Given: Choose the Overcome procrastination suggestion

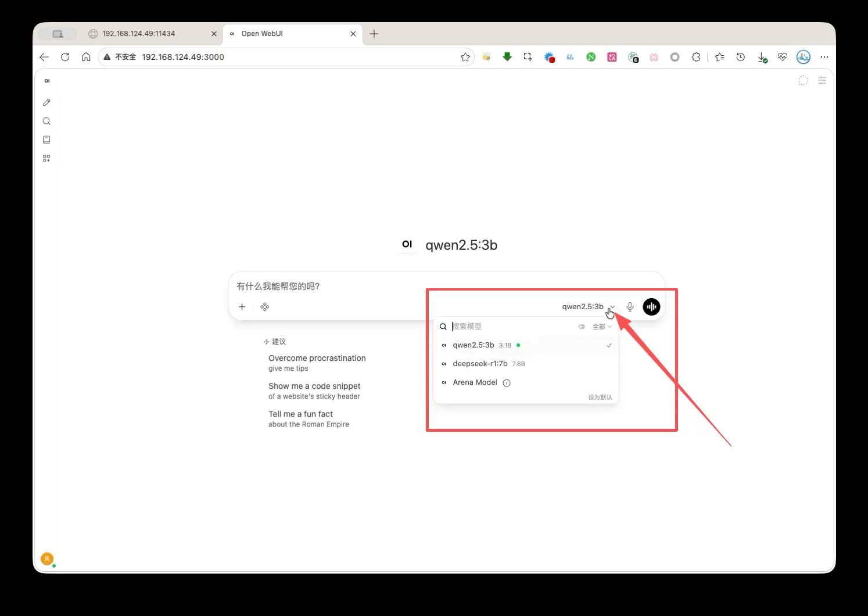Looking at the screenshot, I should point(317,363).
